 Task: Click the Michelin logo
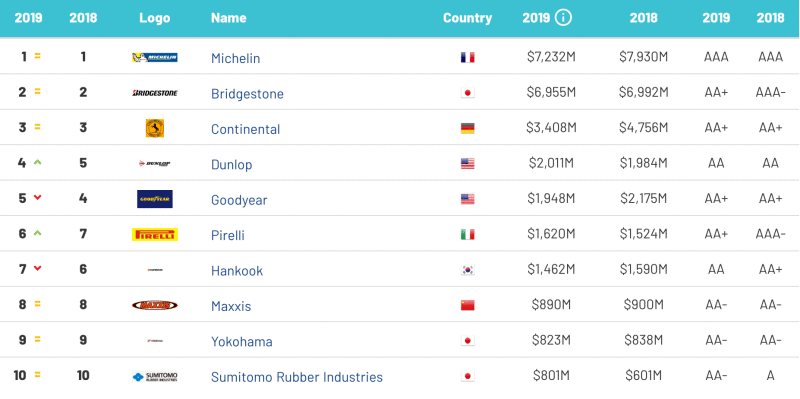tap(155, 57)
